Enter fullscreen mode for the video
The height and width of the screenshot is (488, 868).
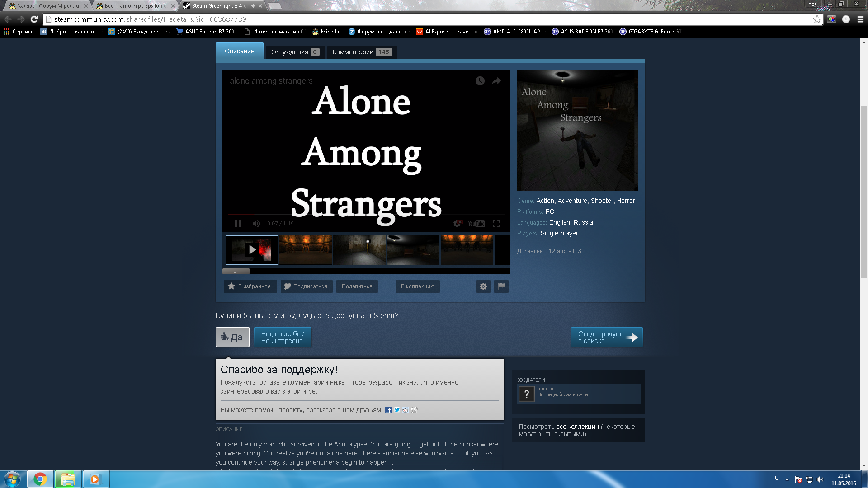tap(496, 224)
